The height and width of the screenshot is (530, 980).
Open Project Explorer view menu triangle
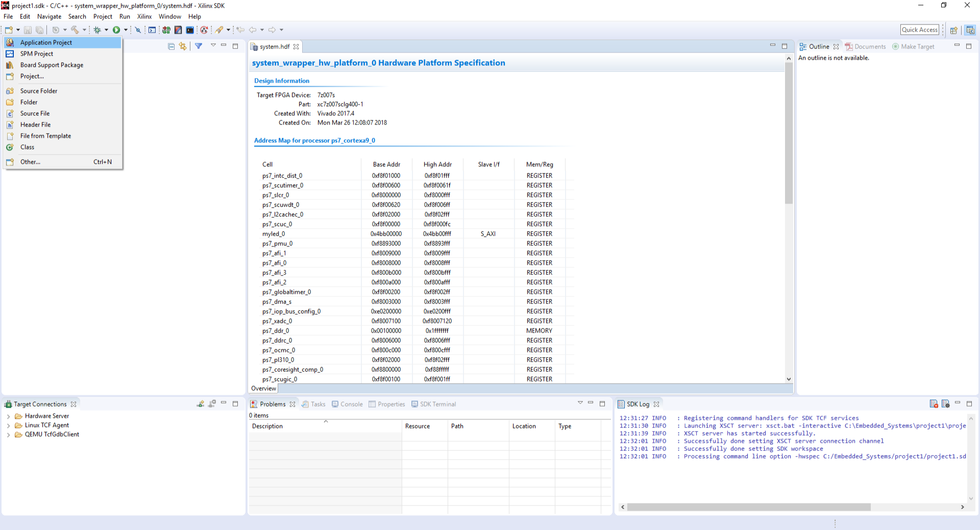point(213,45)
